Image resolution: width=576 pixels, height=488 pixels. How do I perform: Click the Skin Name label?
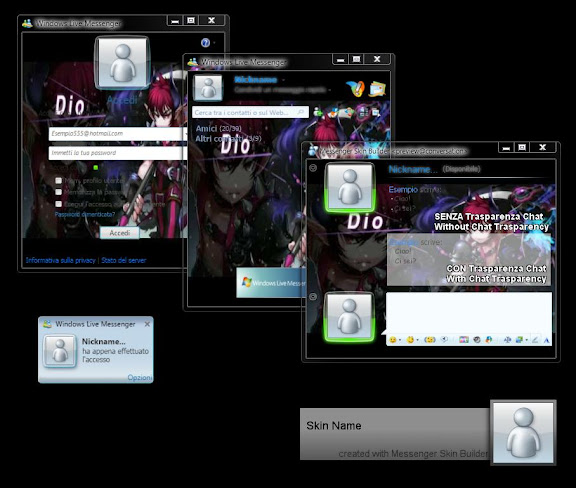click(x=334, y=426)
